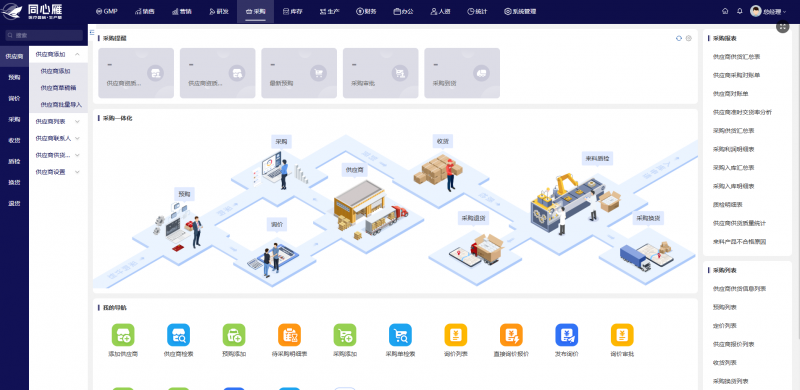Switch to the 库存 top menu
This screenshot has width=800, height=390.
click(292, 11)
